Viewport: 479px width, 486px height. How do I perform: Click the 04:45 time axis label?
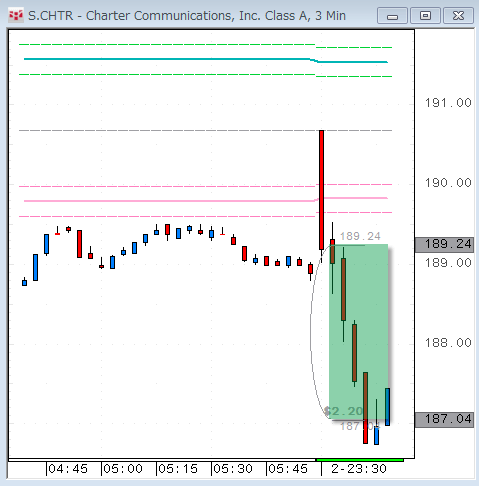(68, 469)
